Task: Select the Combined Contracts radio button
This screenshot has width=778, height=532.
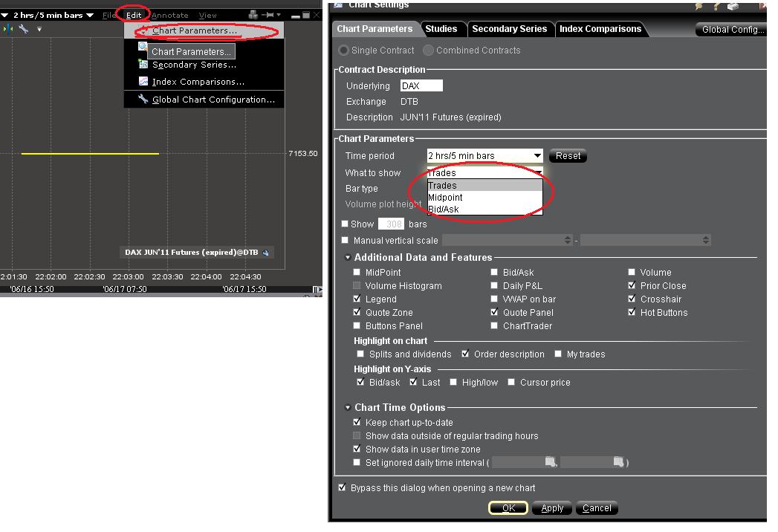Action: (428, 50)
